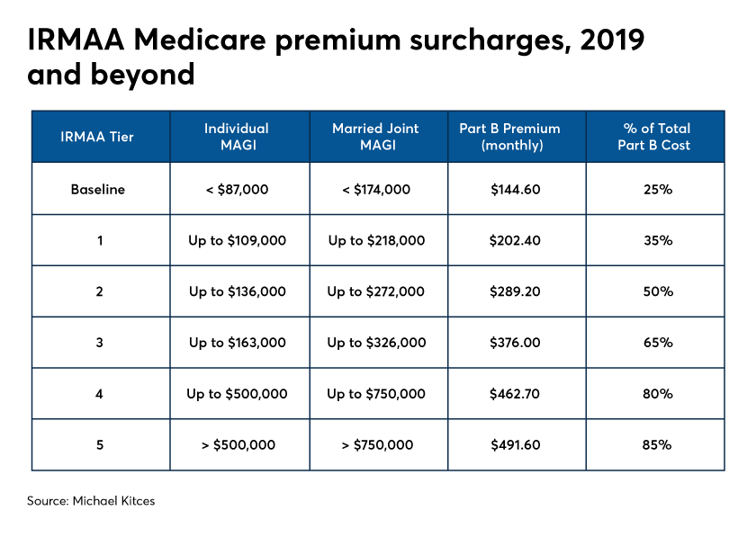Click the $289.20 premium cell

(515, 291)
